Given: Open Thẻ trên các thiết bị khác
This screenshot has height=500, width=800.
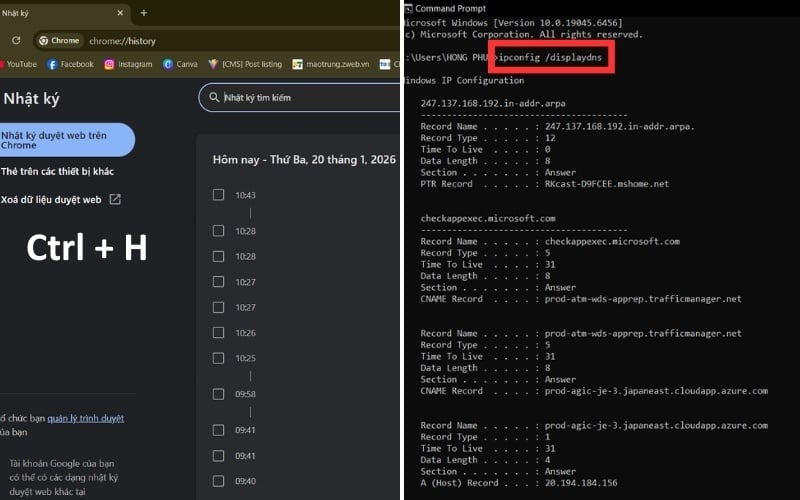Looking at the screenshot, I should [x=57, y=171].
